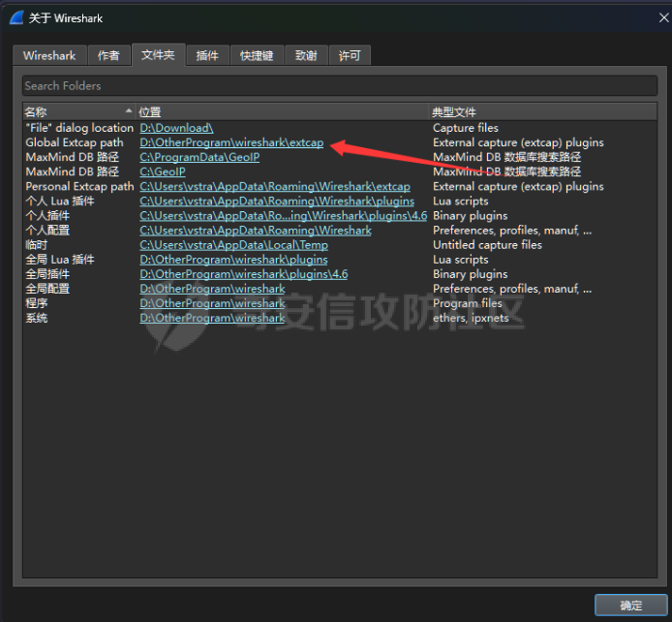The width and height of the screenshot is (672, 622).
Task: Switch to the Wireshark tab
Action: pyautogui.click(x=49, y=55)
